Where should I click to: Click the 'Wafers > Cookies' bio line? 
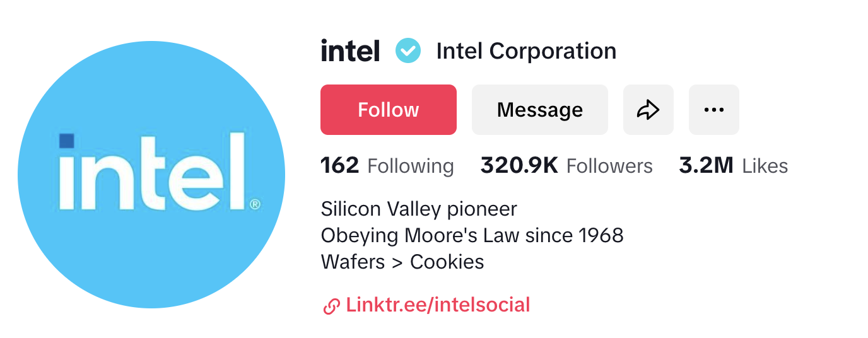(402, 262)
